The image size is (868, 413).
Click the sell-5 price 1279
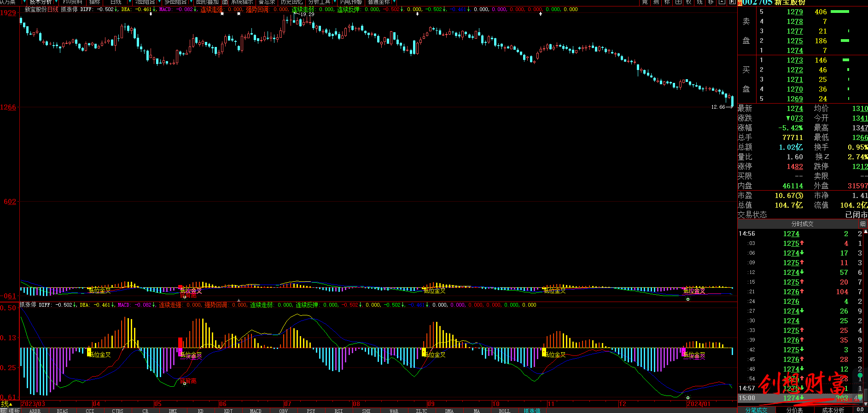[795, 12]
